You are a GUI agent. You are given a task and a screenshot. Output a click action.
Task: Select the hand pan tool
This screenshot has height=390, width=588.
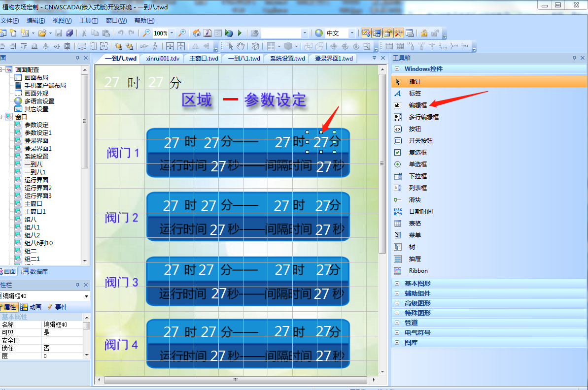(241, 46)
